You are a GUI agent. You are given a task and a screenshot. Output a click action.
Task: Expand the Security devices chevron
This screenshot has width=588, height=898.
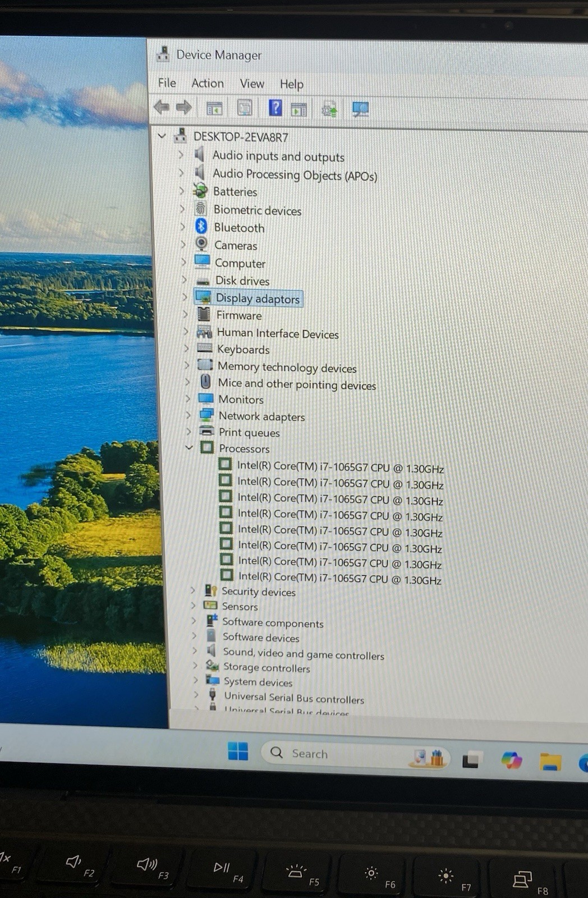[193, 590]
